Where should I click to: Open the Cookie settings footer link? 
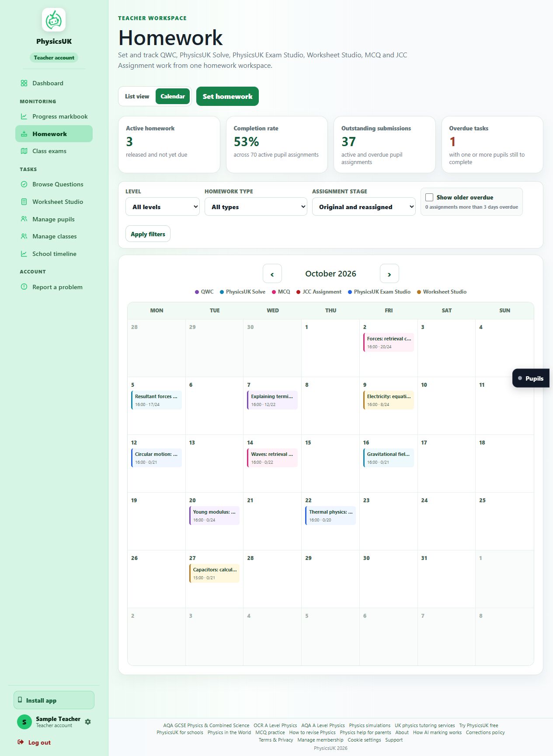click(x=364, y=740)
